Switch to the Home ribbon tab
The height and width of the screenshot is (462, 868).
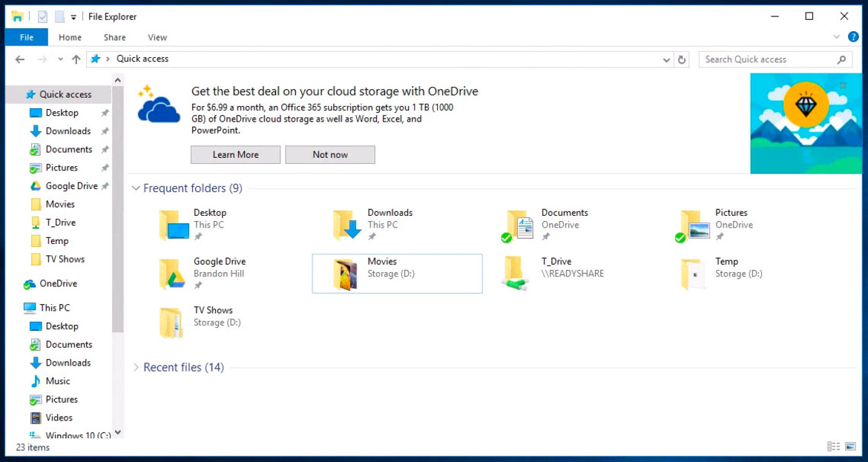pos(70,37)
